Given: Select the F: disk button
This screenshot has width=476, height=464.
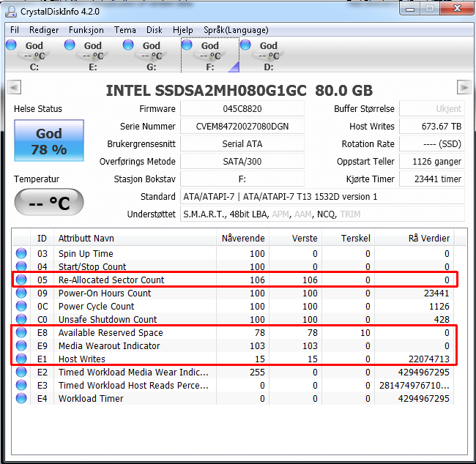Looking at the screenshot, I should pos(210,55).
